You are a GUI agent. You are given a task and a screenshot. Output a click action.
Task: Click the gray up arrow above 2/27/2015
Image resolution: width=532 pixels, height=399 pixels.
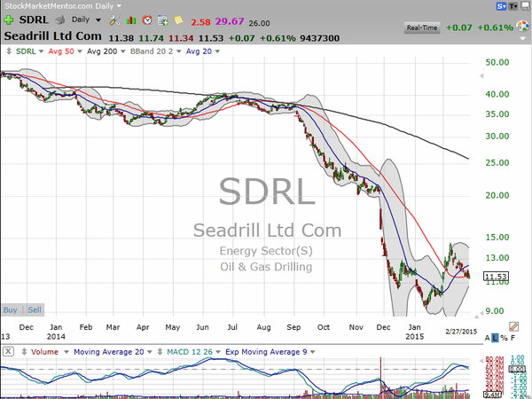[x=476, y=317]
